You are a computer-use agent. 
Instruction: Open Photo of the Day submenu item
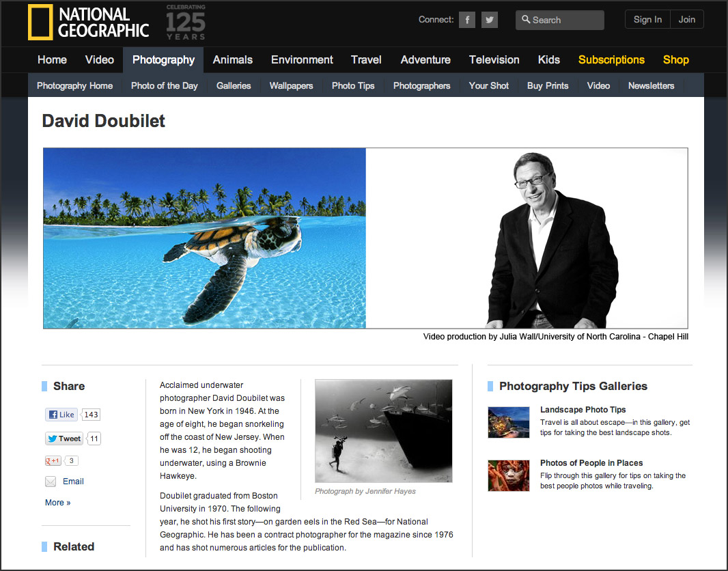tap(165, 86)
